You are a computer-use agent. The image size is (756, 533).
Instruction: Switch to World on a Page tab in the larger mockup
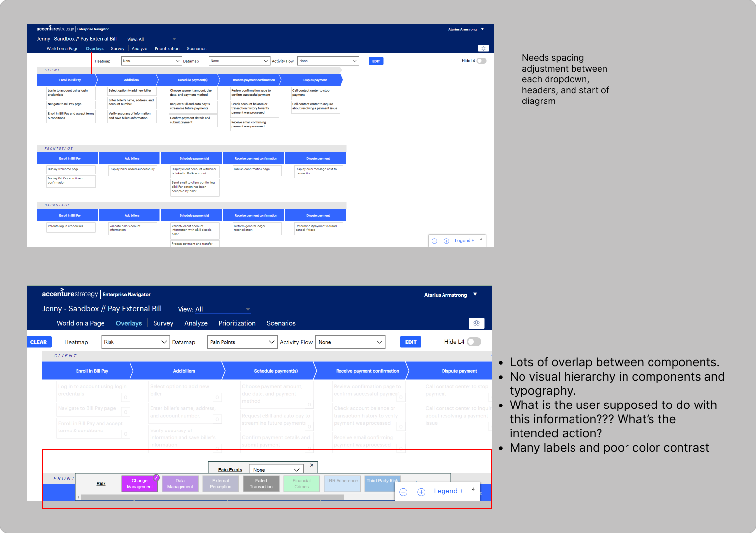click(80, 323)
